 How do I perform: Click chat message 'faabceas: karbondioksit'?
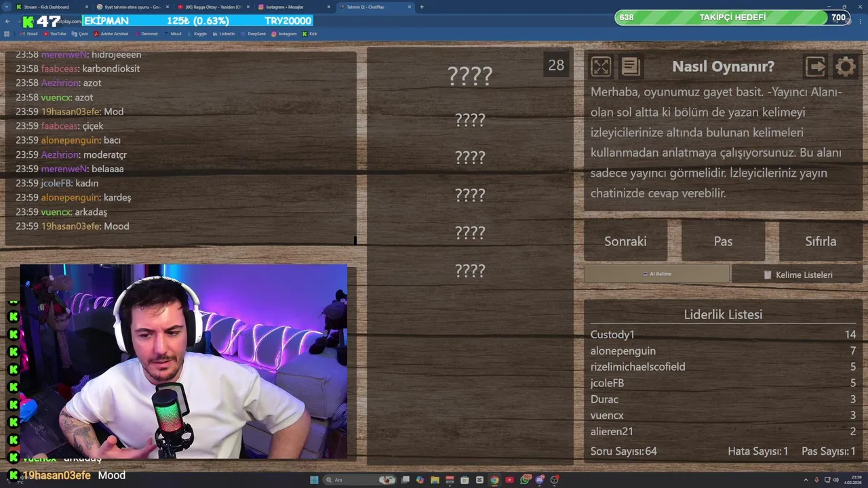78,68
